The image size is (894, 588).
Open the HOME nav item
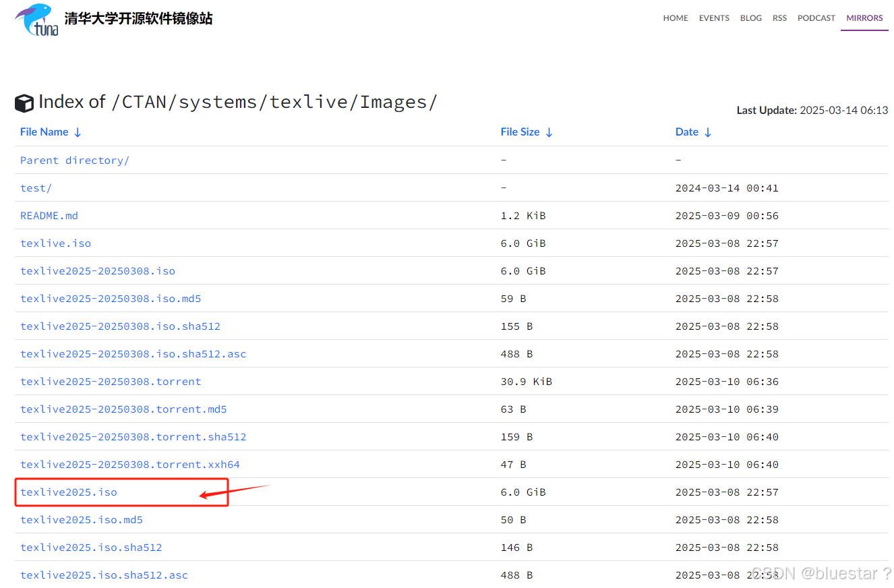click(x=676, y=18)
